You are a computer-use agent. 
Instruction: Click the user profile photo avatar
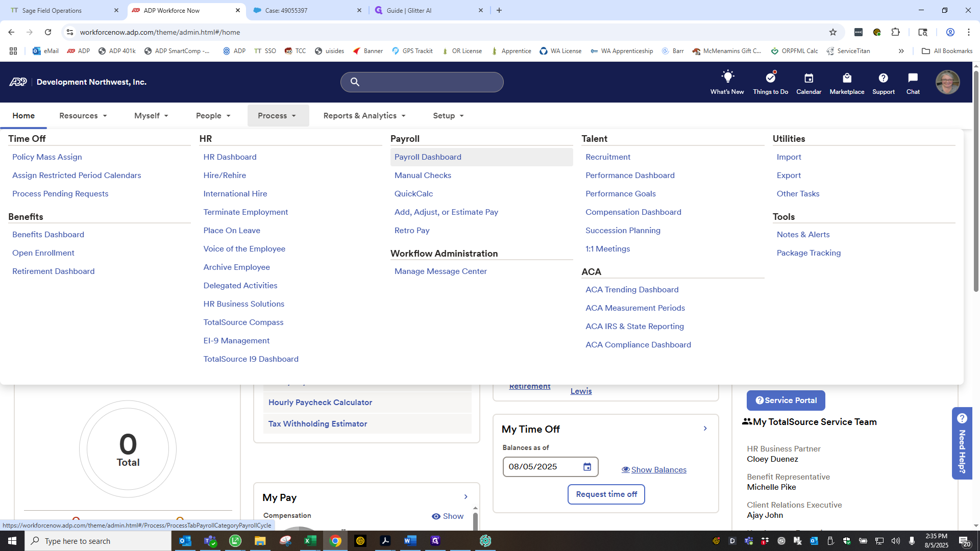(948, 82)
